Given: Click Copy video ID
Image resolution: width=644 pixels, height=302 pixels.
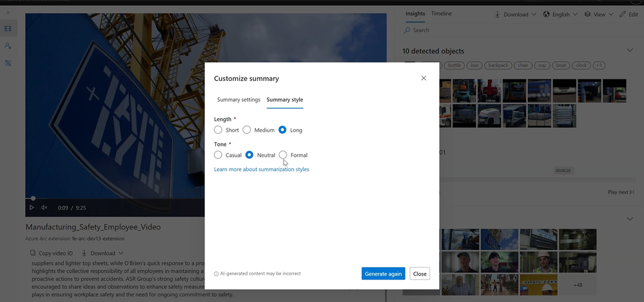Looking at the screenshot, I should point(52,253).
